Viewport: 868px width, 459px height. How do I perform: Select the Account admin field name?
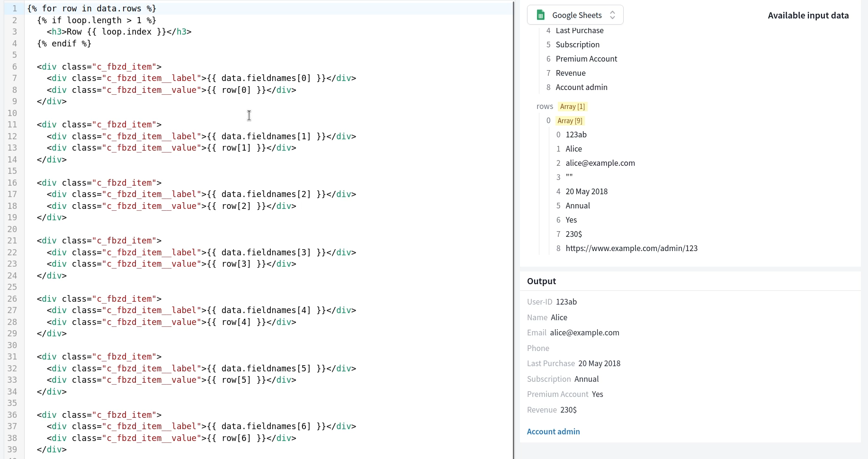582,87
